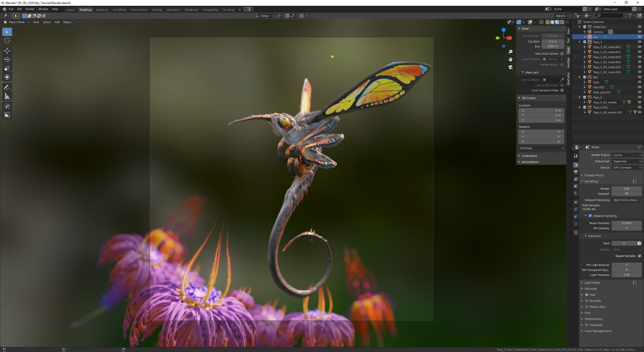Open Output properties printer icon
Viewport: 644px width, 352px height.
point(576,172)
